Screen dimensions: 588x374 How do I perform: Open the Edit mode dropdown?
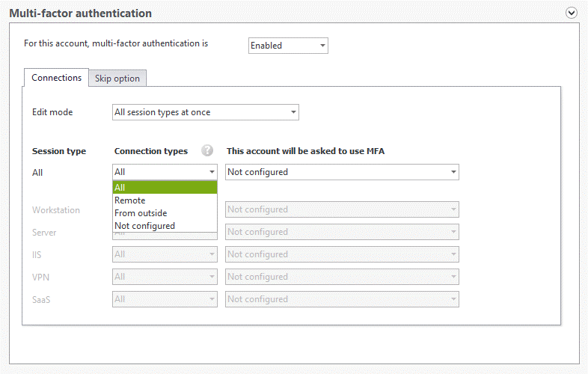pos(206,112)
